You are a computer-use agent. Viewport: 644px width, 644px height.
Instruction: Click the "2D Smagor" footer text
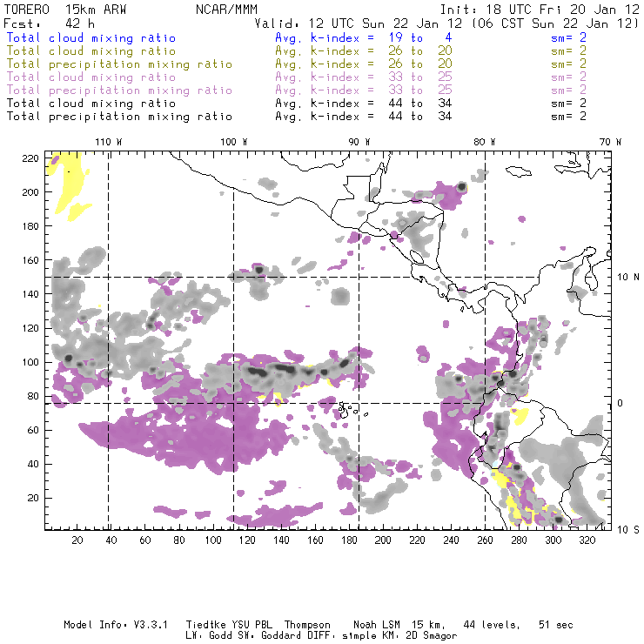pyautogui.click(x=432, y=635)
